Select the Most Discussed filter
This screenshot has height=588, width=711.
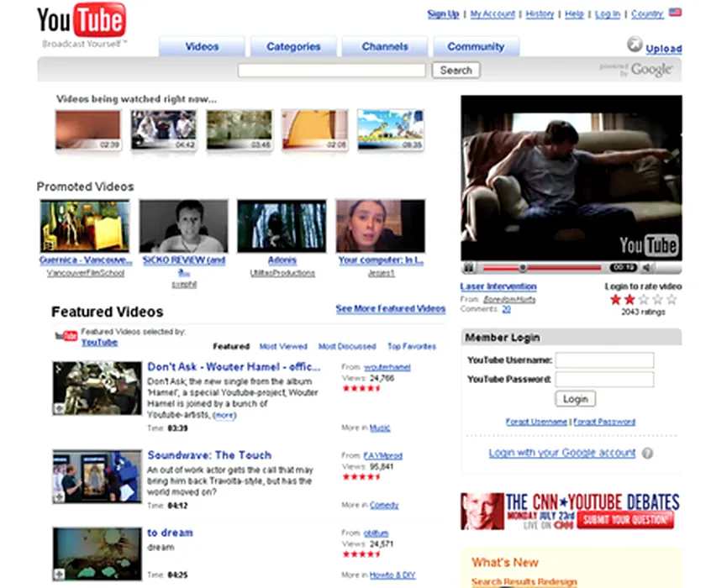pos(347,346)
